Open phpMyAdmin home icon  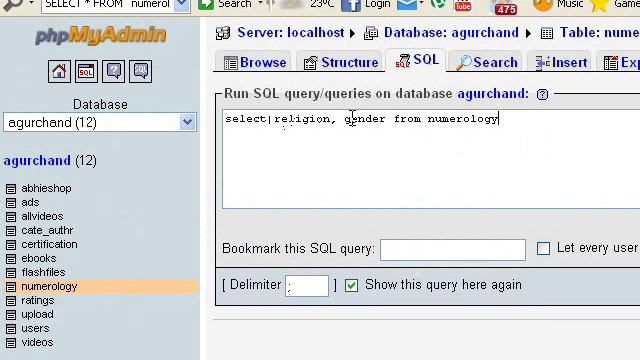pos(59,71)
